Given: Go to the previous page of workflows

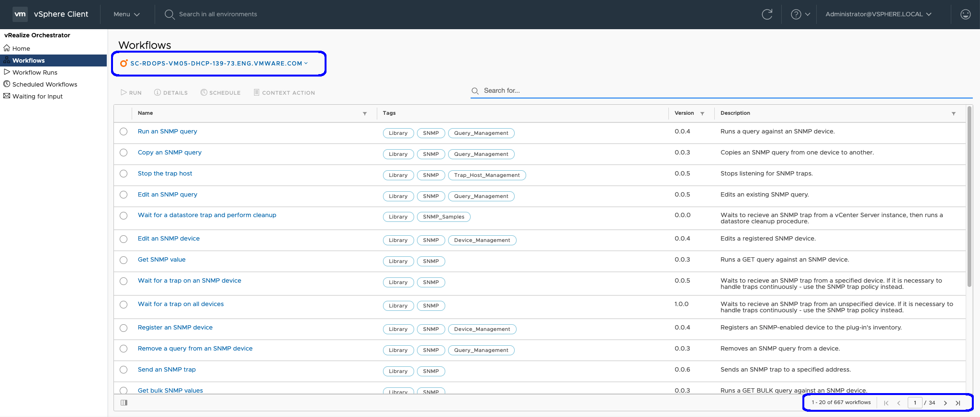Looking at the screenshot, I should pos(899,403).
